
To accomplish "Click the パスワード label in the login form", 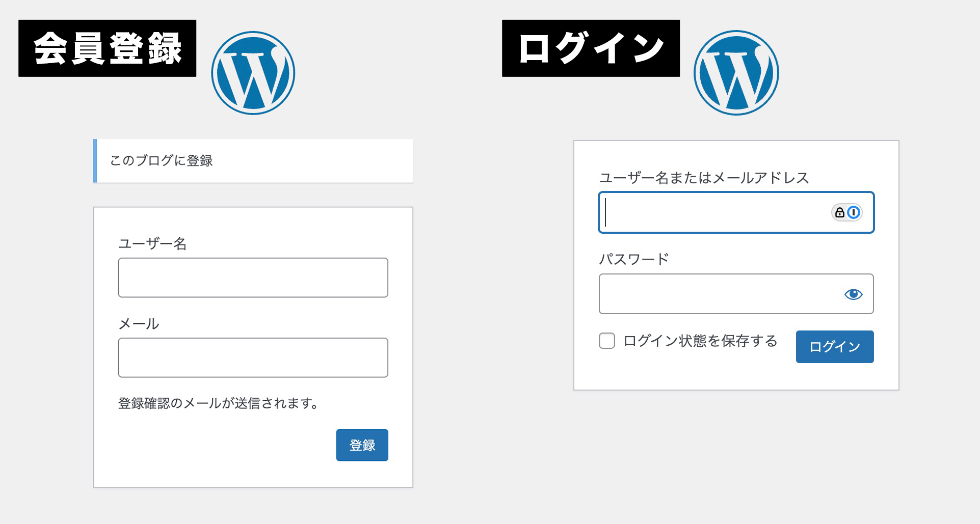I will 633,259.
